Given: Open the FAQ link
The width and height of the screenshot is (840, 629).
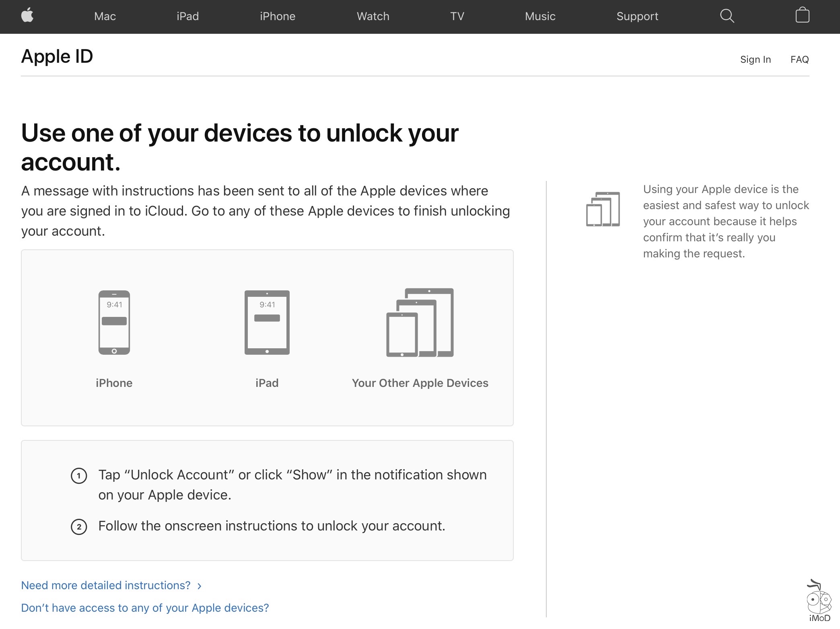Looking at the screenshot, I should pos(799,60).
